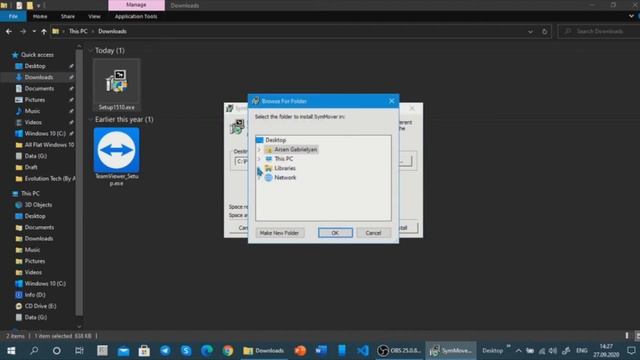Open the Windows Start menu
Screen dimensions: 640x360
(x=11, y=351)
